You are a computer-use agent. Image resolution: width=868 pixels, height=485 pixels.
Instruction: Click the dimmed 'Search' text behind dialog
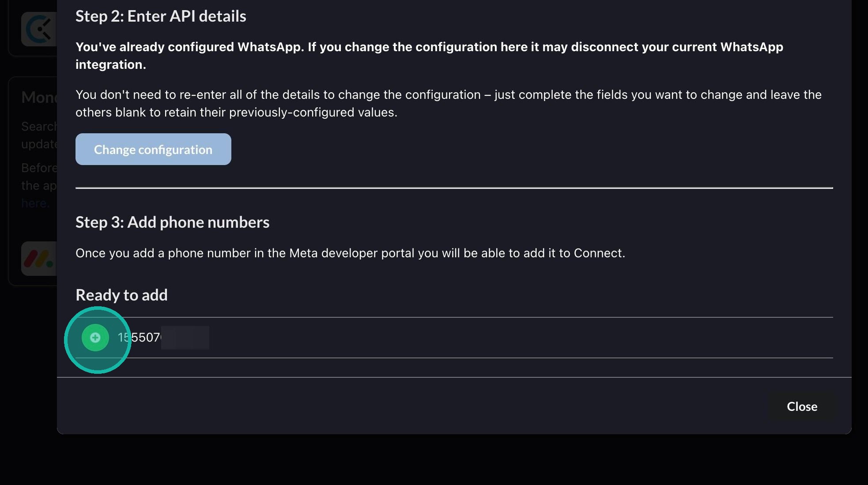pos(39,127)
